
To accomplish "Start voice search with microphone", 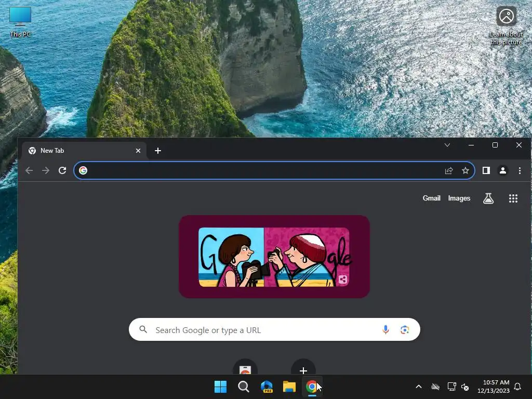I will pos(386,329).
